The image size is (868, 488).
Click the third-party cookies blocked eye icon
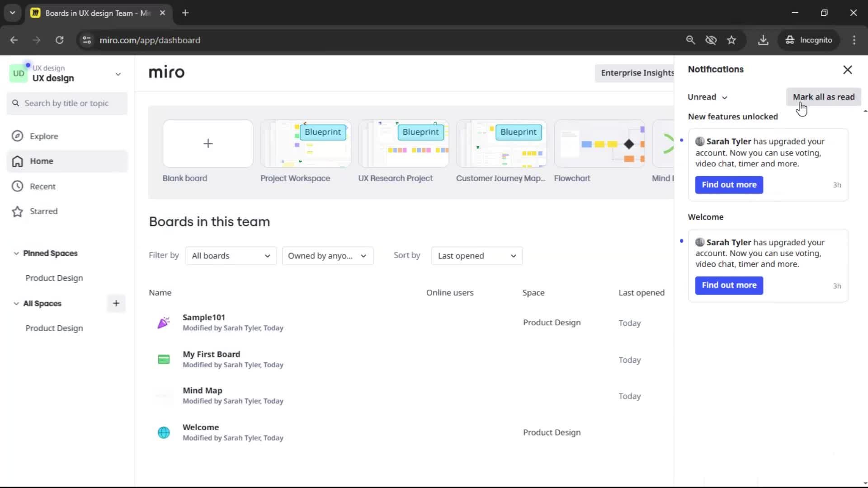pyautogui.click(x=711, y=40)
